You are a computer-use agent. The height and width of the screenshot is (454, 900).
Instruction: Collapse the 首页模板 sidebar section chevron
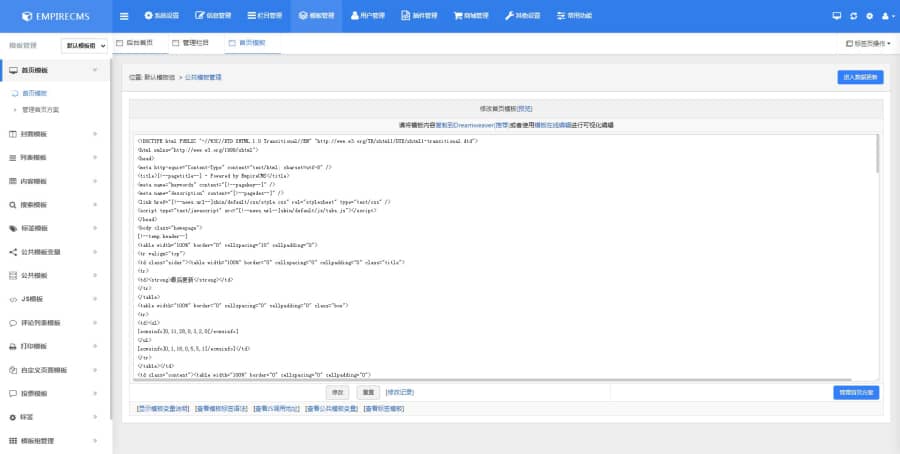[95, 70]
